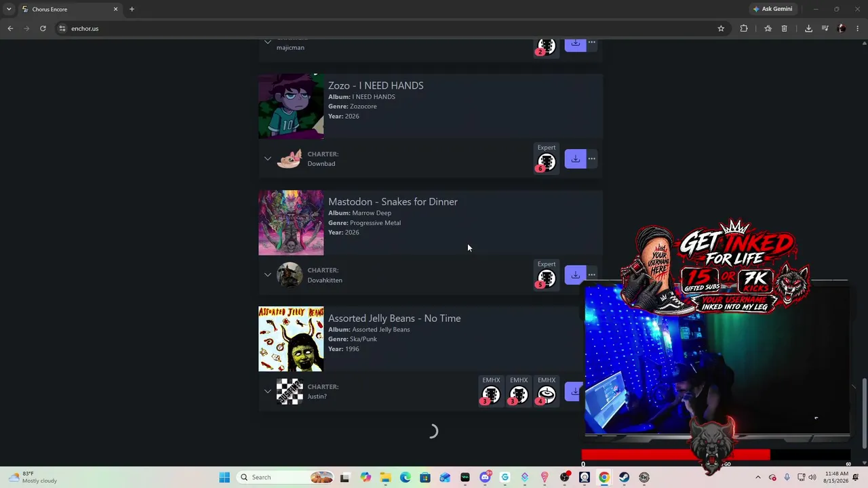Click the Assorted Jelly Beans album cover
868x488 pixels.
pos(291,339)
